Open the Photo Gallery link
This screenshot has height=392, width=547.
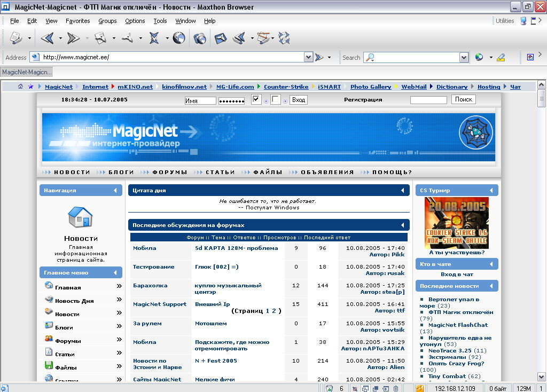tap(371, 87)
